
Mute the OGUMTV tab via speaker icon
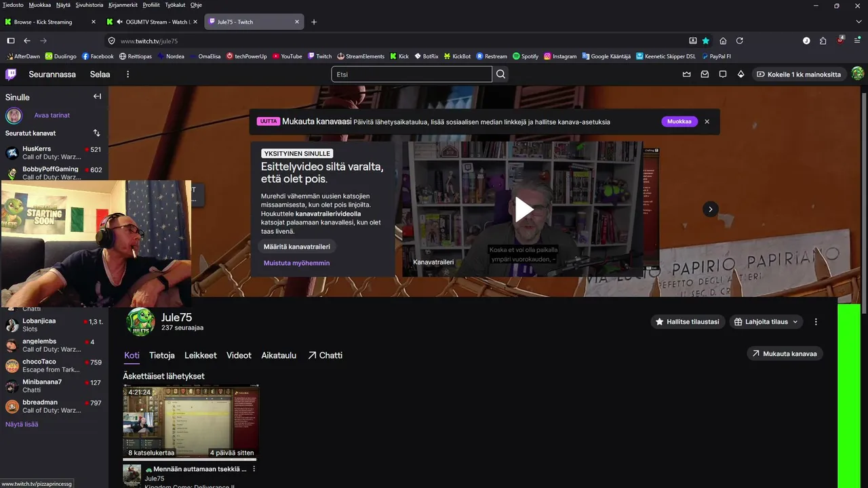(119, 22)
